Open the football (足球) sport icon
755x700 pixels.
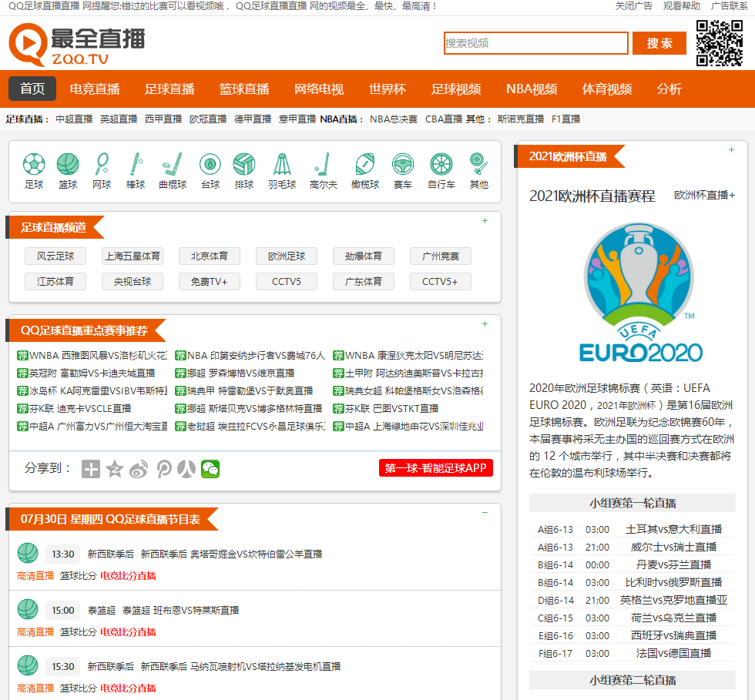click(x=34, y=164)
